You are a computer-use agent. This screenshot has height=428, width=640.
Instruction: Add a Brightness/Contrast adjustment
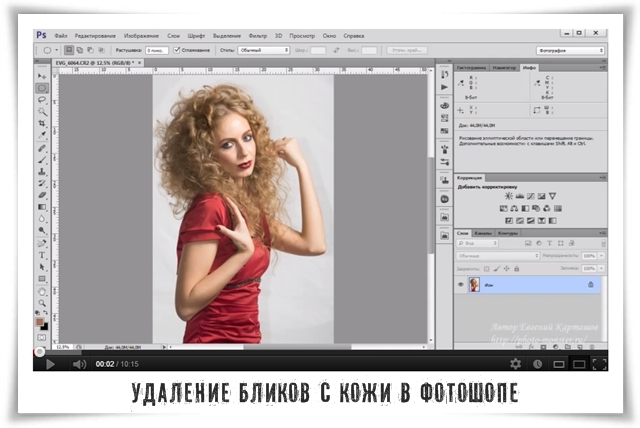509,196
